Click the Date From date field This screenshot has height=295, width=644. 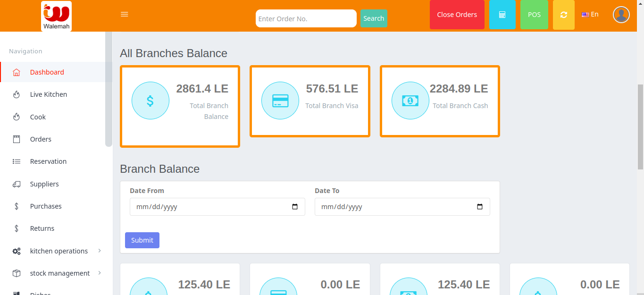(x=217, y=207)
